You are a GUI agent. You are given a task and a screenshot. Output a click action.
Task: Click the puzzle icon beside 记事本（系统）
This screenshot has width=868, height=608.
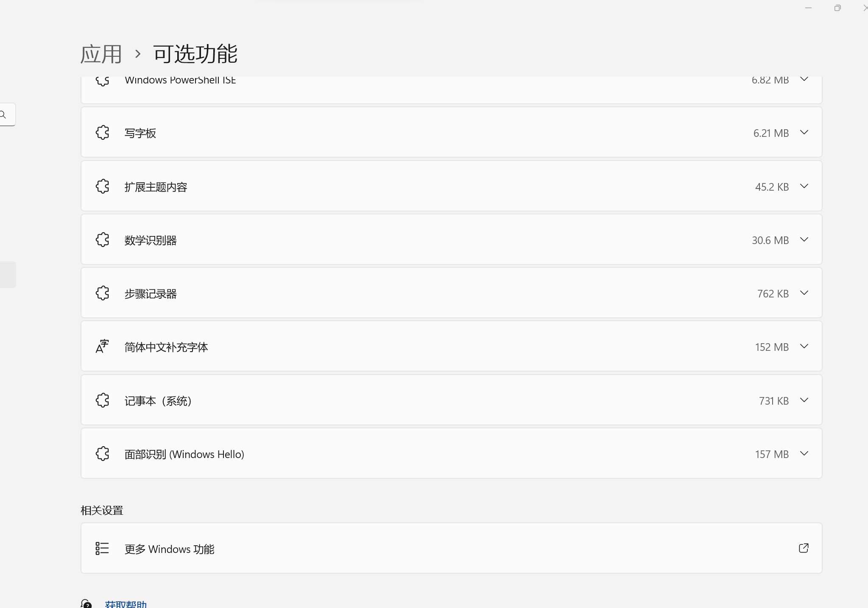pos(103,400)
